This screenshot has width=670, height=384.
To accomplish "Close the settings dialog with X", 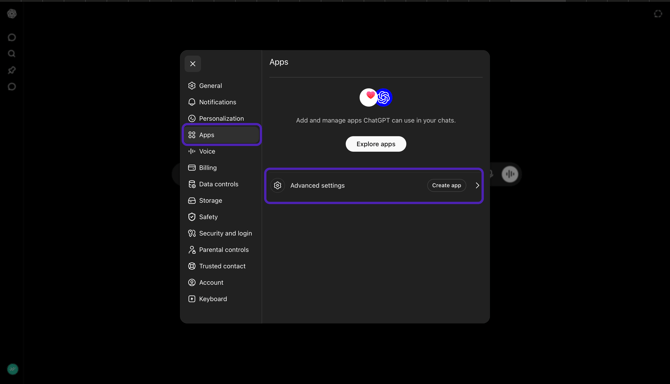I will point(193,64).
